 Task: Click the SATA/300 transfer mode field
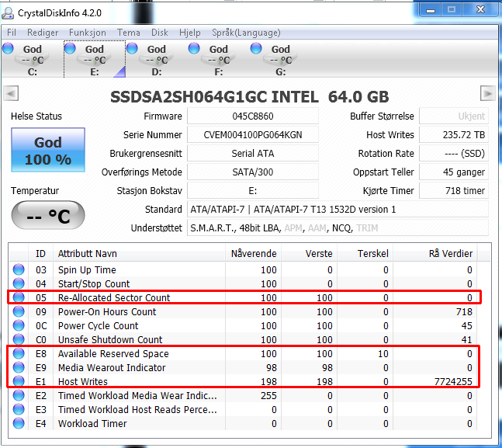click(x=253, y=172)
